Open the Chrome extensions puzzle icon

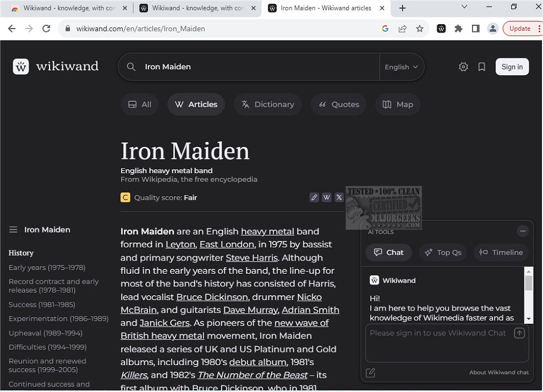[x=458, y=29]
